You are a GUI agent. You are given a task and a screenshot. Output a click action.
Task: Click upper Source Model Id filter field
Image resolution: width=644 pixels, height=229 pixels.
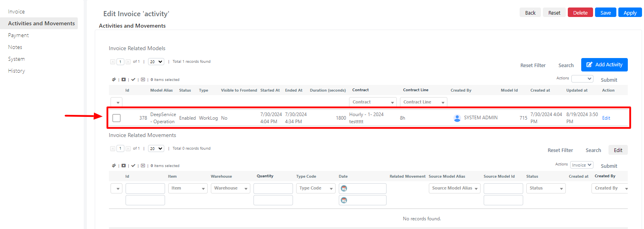503,188
